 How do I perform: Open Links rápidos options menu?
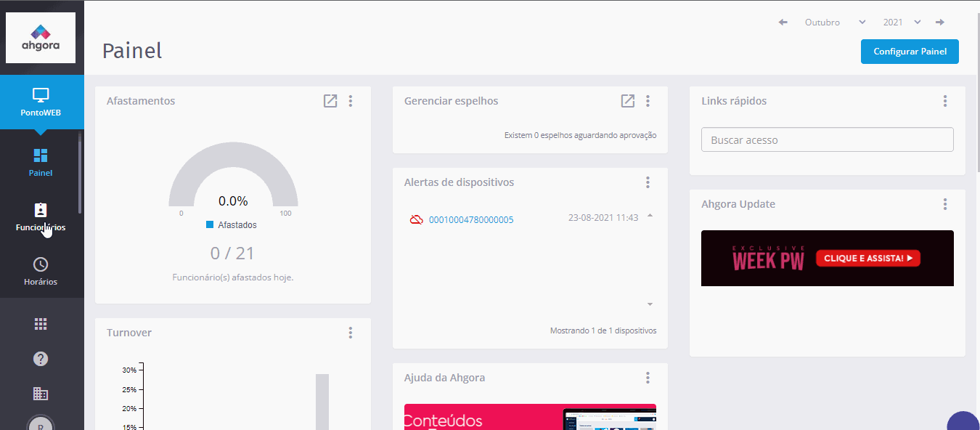coord(945,101)
